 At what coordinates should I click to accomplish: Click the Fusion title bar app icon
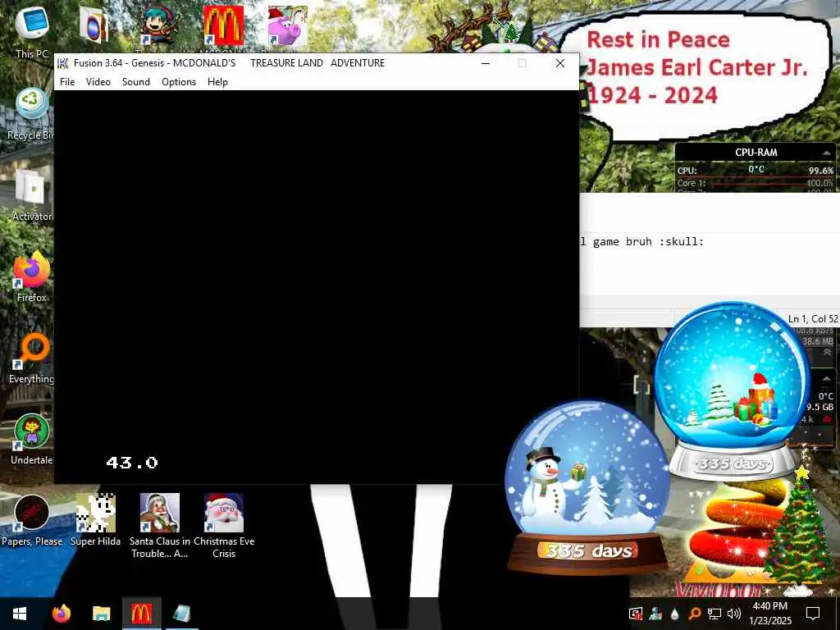[x=63, y=63]
